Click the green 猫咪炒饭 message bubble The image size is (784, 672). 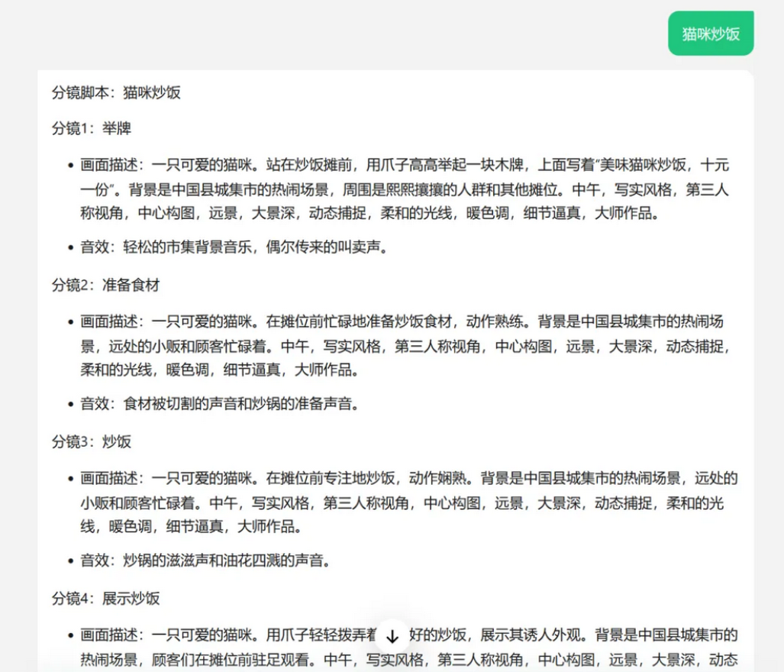(711, 34)
